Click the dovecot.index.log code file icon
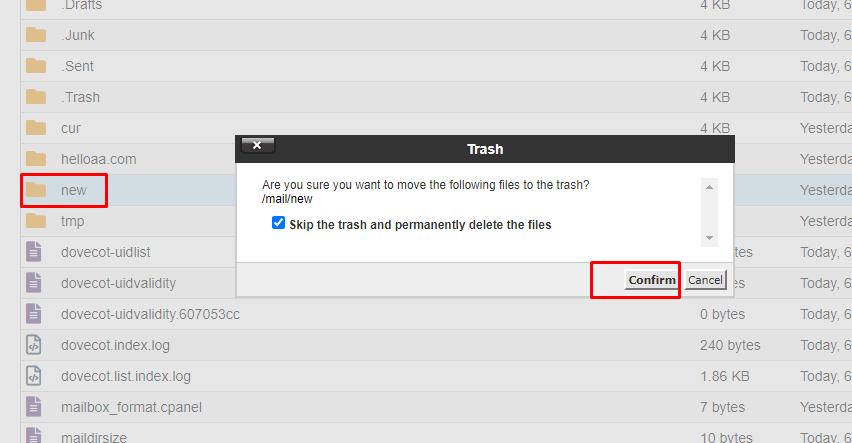The height and width of the screenshot is (443, 852). 34,345
